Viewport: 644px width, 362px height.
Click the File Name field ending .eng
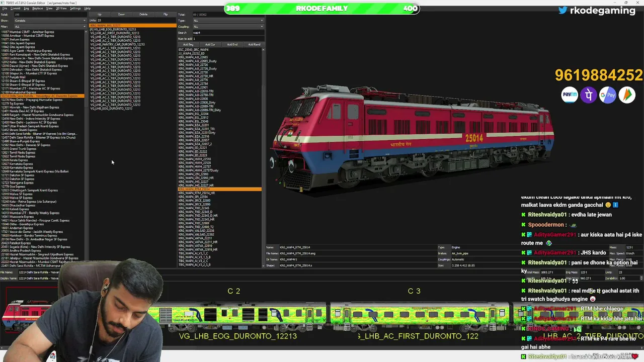pyautogui.click(x=357, y=253)
